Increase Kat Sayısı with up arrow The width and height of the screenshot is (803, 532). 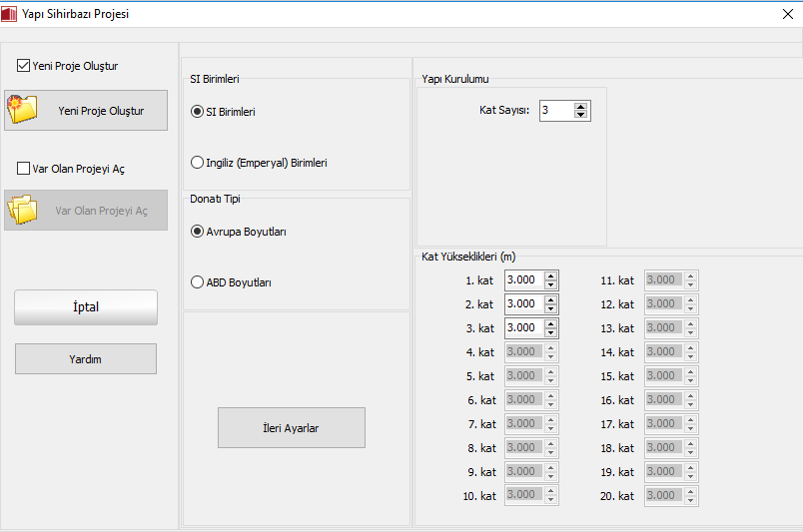pos(581,106)
